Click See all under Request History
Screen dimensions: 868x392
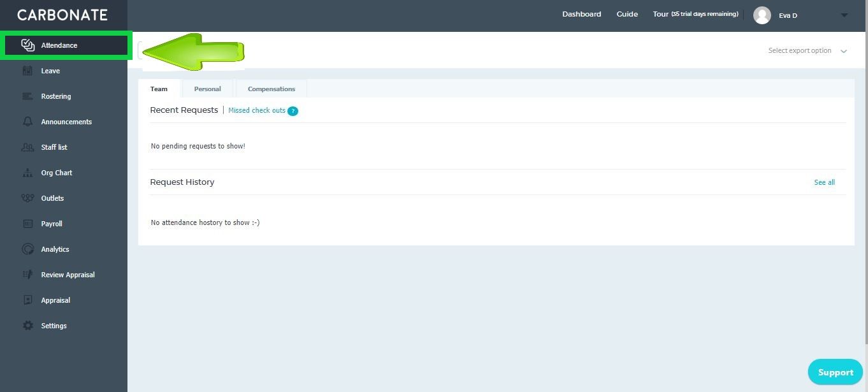825,182
